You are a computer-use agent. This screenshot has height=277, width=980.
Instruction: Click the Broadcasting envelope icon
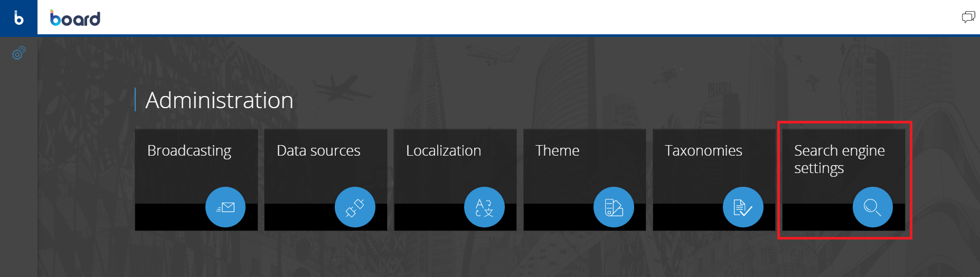pos(225,207)
